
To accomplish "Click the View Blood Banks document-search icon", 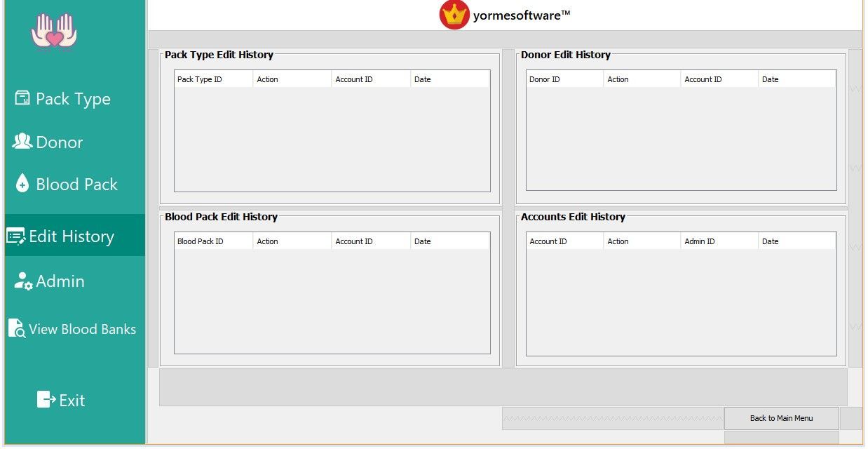I will 17,328.
